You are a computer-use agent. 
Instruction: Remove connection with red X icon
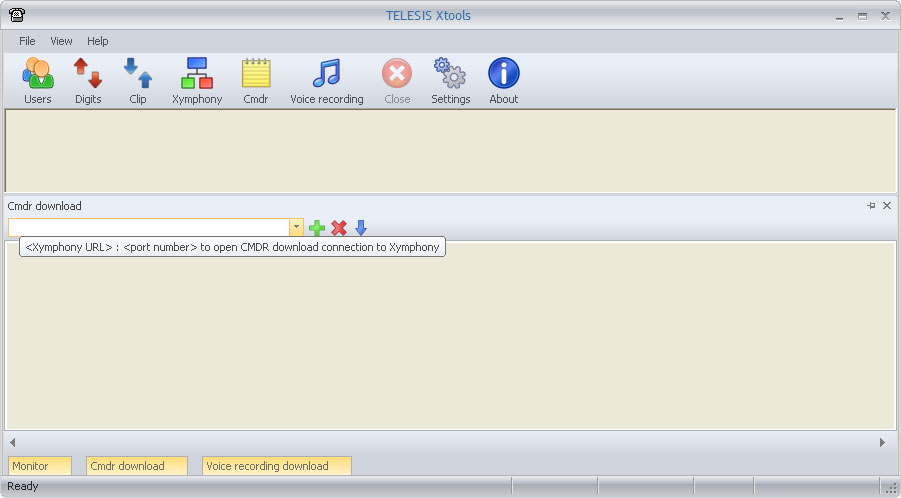(339, 228)
